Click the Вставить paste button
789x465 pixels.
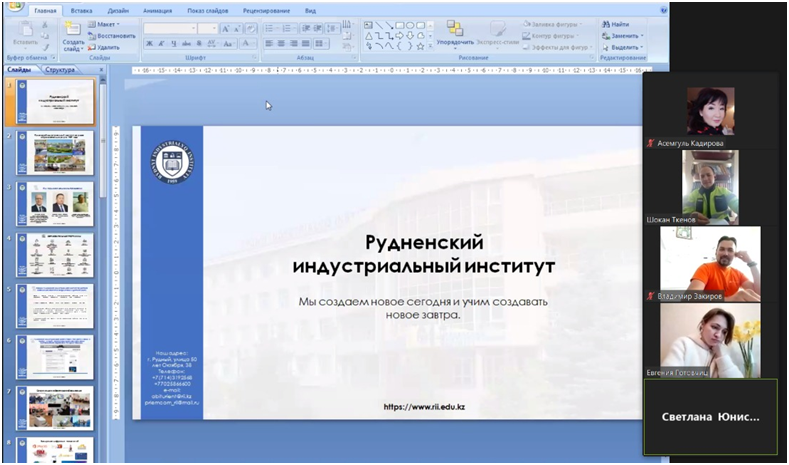point(25,35)
